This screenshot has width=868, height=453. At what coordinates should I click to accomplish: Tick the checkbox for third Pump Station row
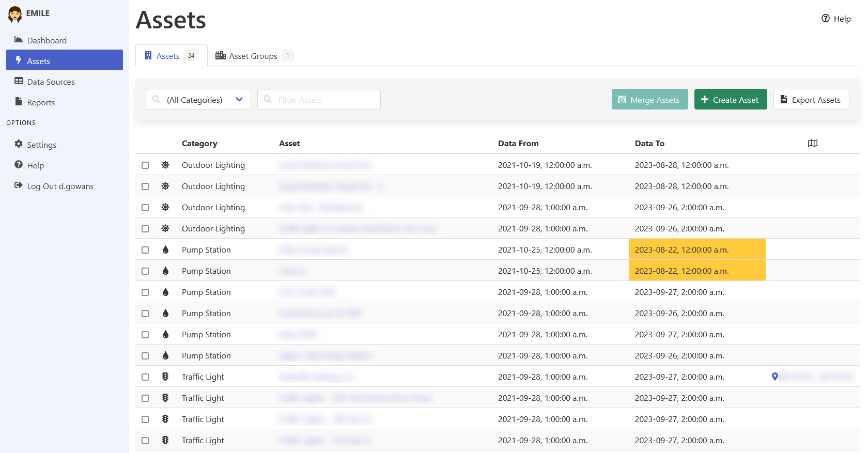[145, 292]
